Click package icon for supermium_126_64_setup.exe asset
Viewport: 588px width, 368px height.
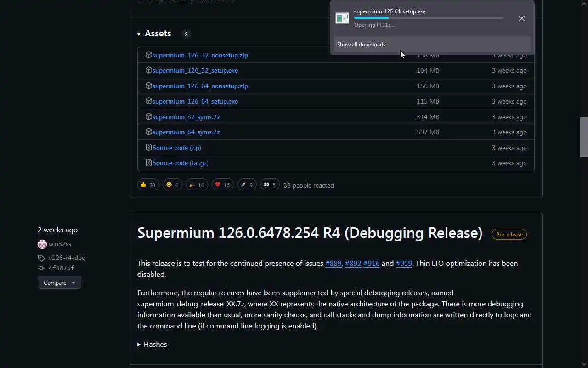coord(148,101)
